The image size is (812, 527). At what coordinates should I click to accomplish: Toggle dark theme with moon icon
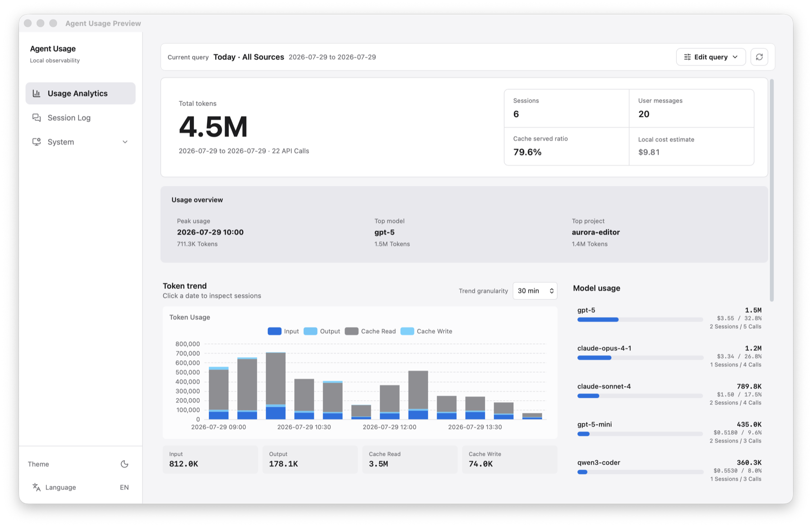[x=125, y=464]
